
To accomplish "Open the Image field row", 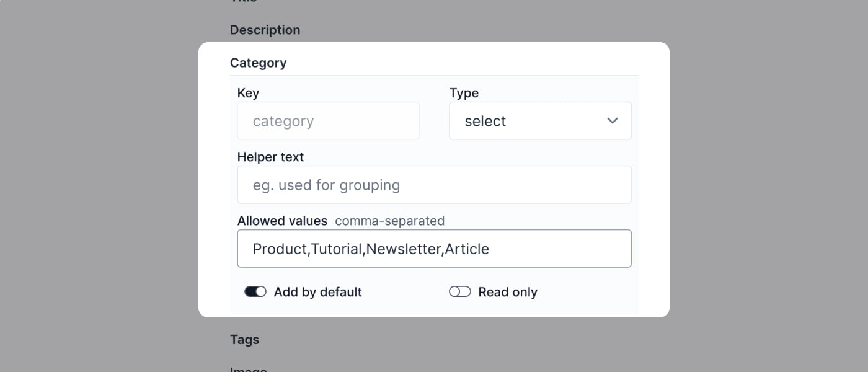I will click(x=248, y=370).
